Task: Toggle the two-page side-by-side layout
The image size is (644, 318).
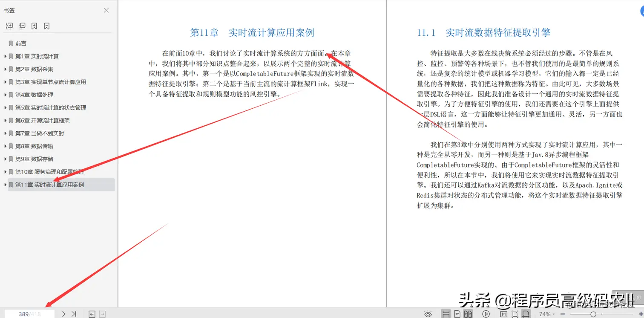Action: (x=468, y=314)
